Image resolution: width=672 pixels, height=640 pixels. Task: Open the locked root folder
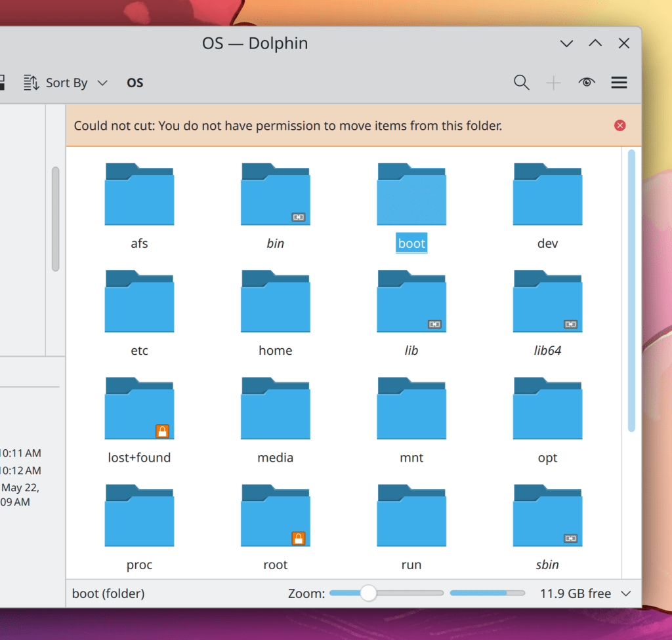[275, 515]
